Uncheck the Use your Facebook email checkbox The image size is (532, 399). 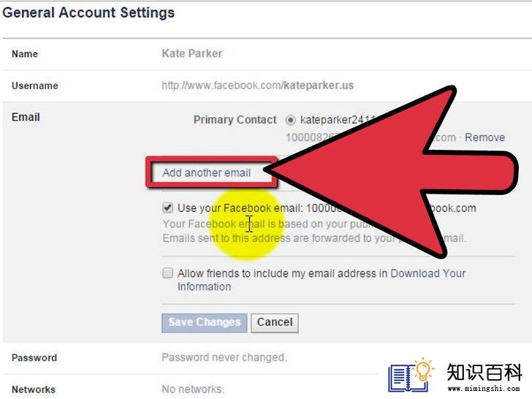[x=167, y=208]
